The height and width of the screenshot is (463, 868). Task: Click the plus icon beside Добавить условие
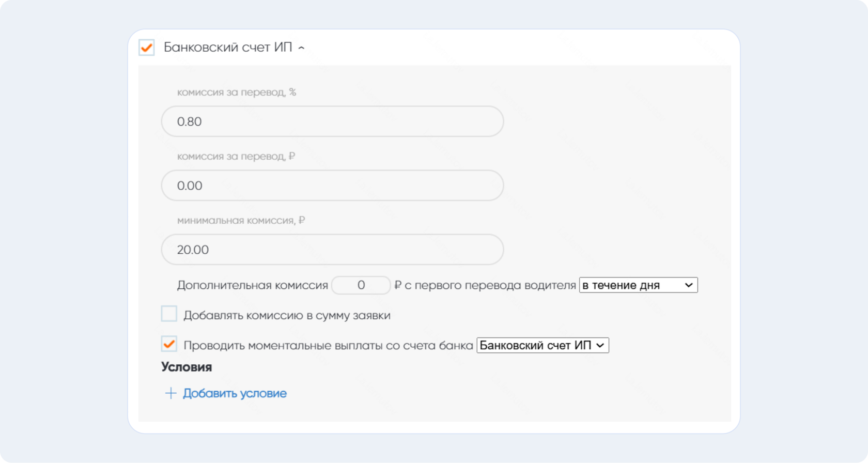tap(171, 393)
